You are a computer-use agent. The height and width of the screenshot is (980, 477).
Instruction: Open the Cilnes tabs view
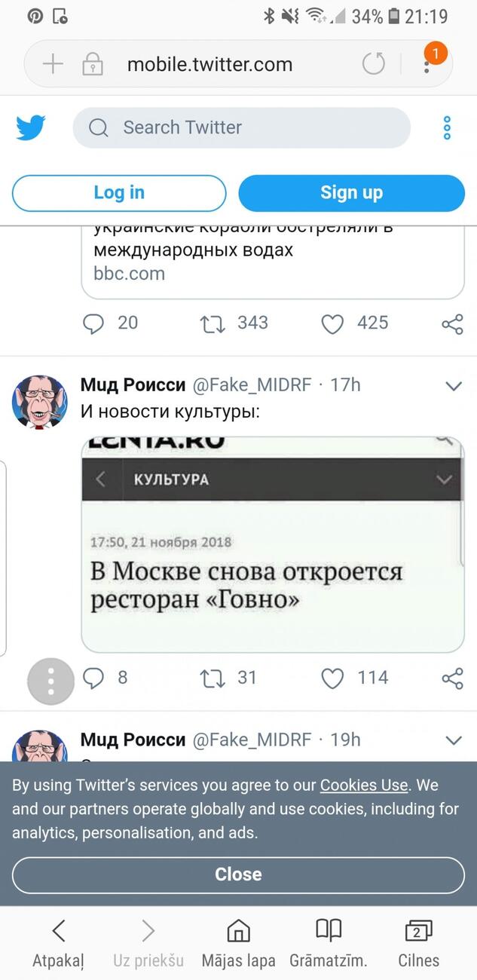pos(418,942)
